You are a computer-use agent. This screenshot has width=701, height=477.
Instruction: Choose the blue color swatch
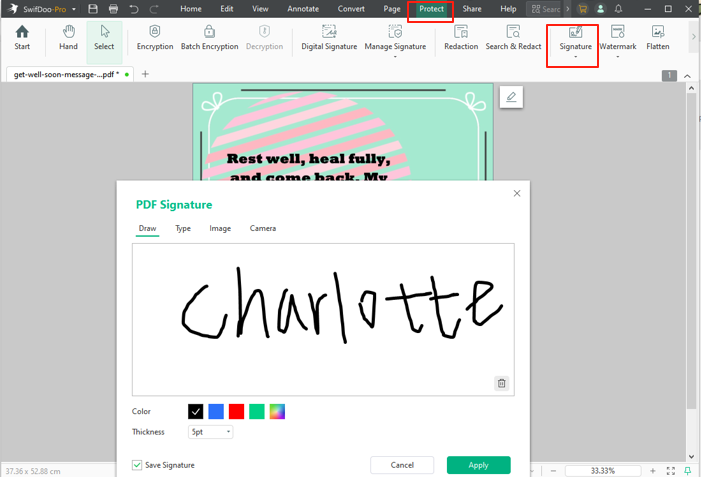click(216, 411)
